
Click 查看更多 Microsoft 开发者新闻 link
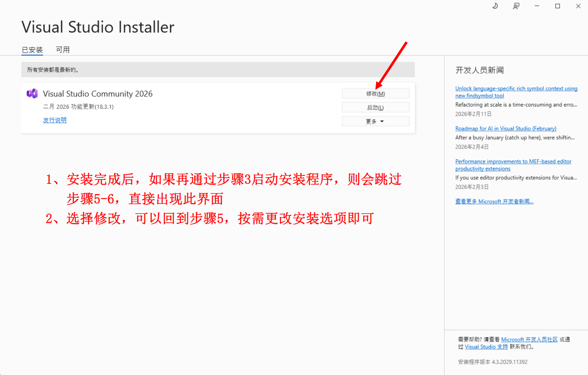(494, 202)
